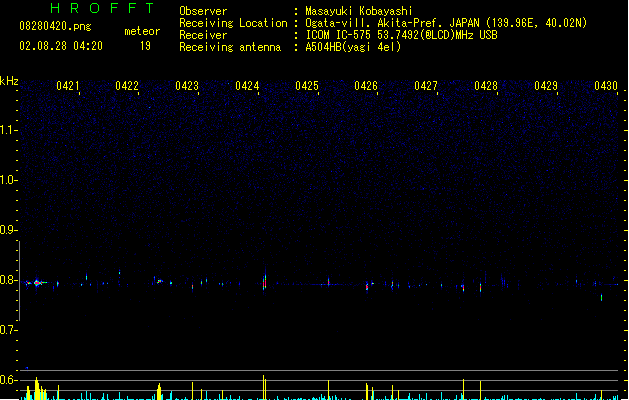
Task: Click the 0.8 frequency axis label
Action: pyautogui.click(x=7, y=280)
